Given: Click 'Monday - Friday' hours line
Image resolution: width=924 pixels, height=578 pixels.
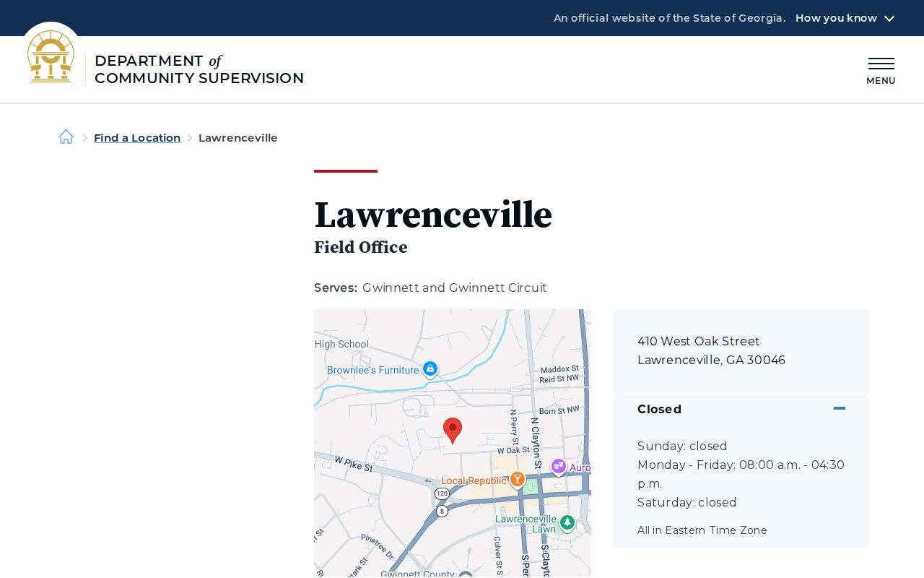Looking at the screenshot, I should point(741,474).
